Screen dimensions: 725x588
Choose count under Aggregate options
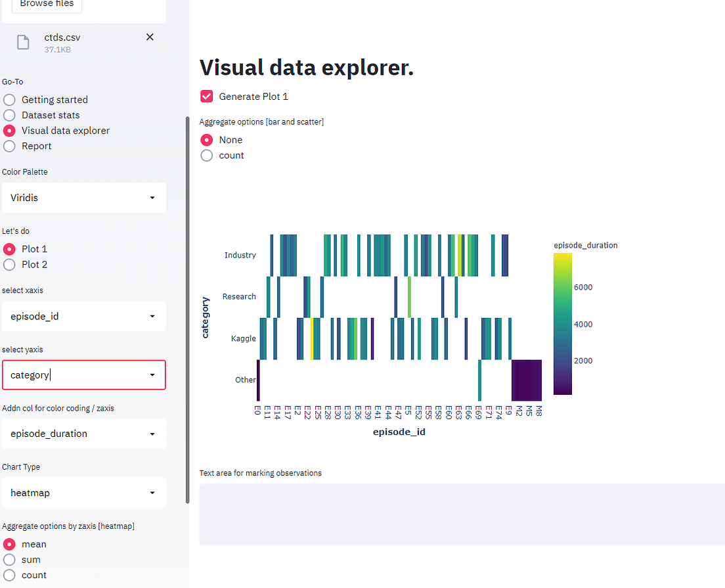click(x=206, y=155)
